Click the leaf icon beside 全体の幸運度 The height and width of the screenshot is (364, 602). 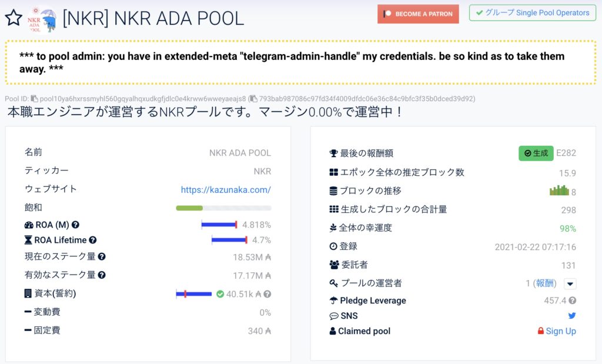pyautogui.click(x=333, y=228)
